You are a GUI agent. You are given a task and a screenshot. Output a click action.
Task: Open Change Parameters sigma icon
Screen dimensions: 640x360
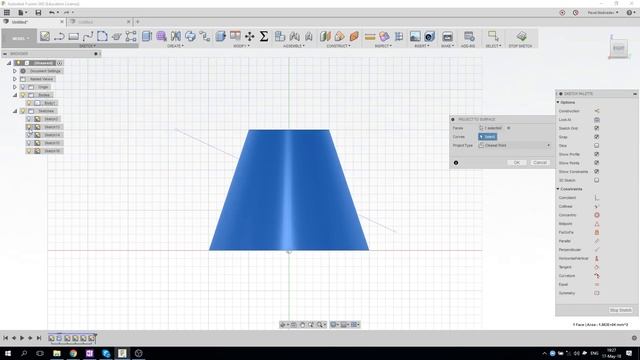click(264, 36)
